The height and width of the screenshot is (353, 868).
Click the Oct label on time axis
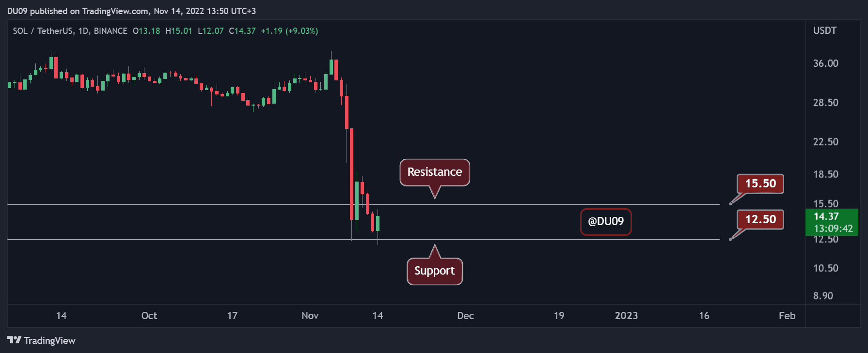point(149,316)
